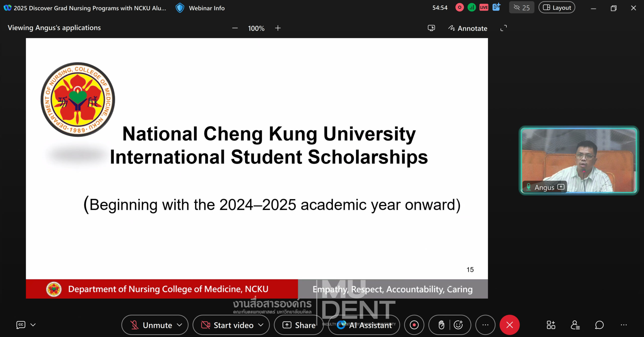
Task: Click the Share content button
Action: pyautogui.click(x=299, y=325)
